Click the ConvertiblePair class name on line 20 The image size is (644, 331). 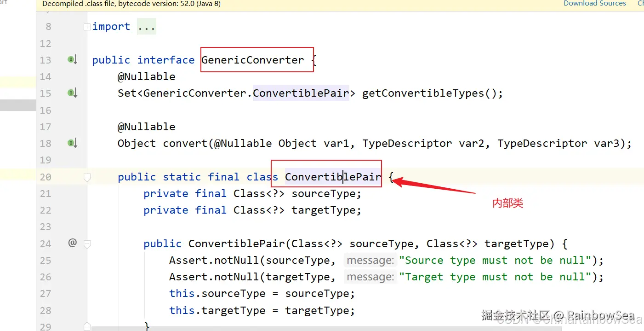333,177
